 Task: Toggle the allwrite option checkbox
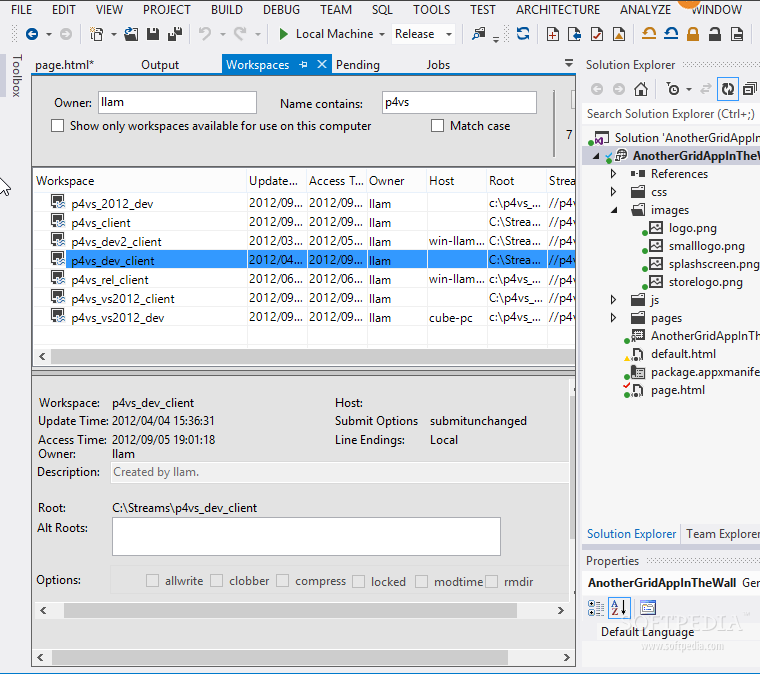tap(153, 581)
